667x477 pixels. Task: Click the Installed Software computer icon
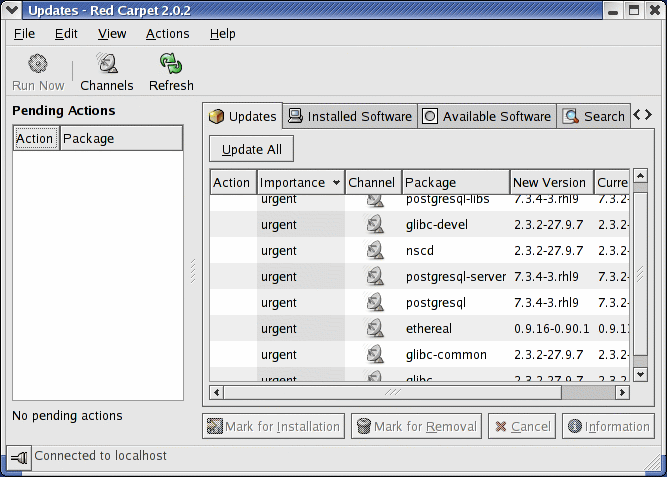(x=295, y=116)
